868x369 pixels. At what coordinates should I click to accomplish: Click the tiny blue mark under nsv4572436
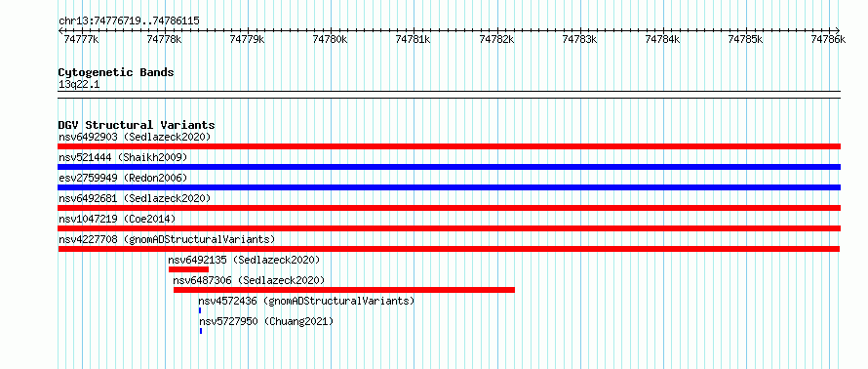point(200,310)
